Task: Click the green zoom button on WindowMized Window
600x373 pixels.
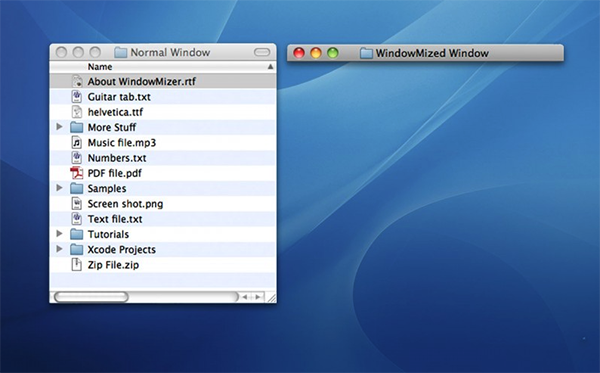Action: (333, 53)
